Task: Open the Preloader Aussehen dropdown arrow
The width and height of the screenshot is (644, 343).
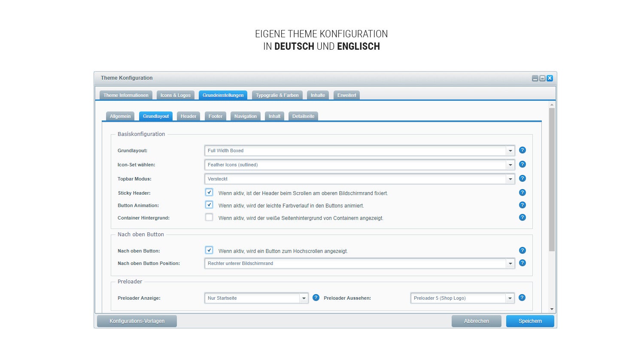Action: 510,298
